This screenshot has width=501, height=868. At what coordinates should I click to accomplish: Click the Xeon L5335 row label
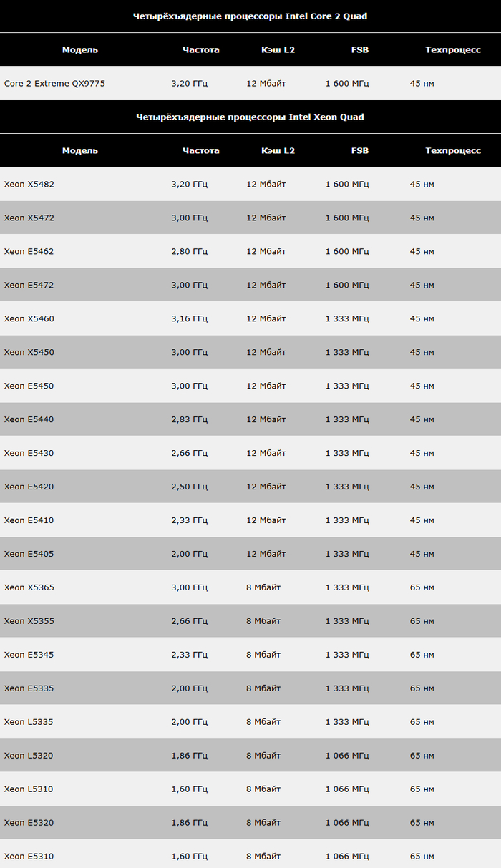(29, 723)
